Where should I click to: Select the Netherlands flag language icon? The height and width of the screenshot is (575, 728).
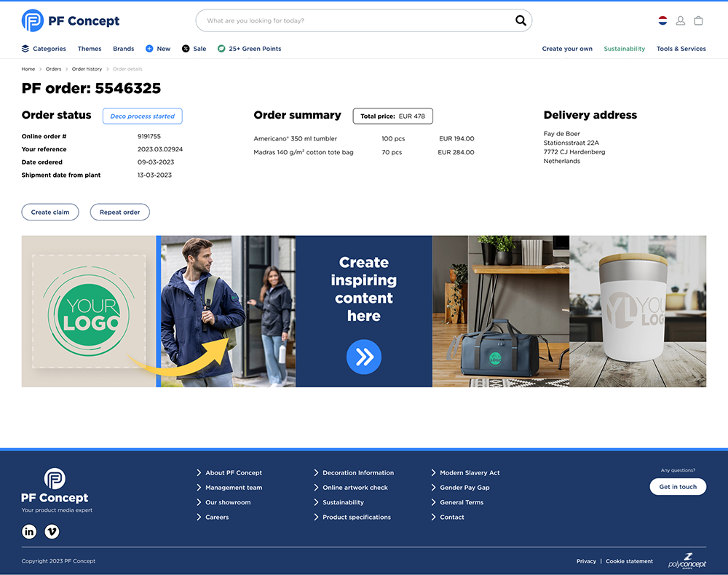(662, 20)
